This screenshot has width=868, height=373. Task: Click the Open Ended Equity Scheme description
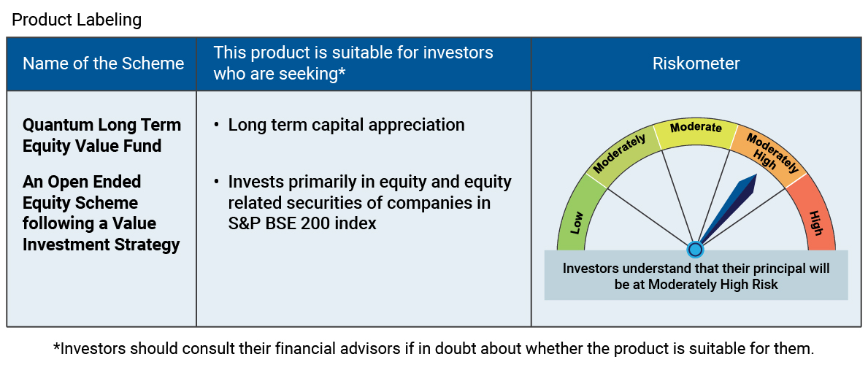point(101,213)
